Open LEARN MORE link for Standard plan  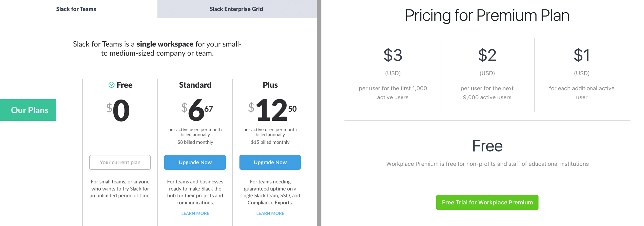pyautogui.click(x=195, y=213)
